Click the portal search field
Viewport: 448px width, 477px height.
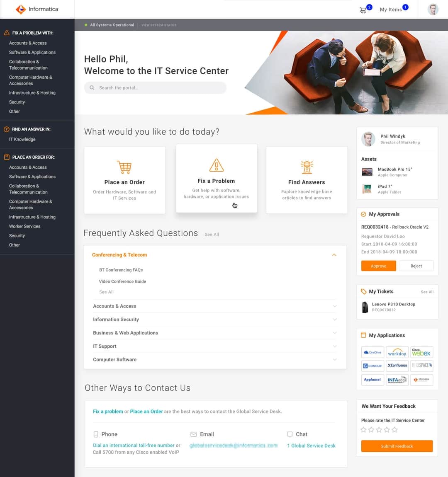pyautogui.click(x=155, y=87)
